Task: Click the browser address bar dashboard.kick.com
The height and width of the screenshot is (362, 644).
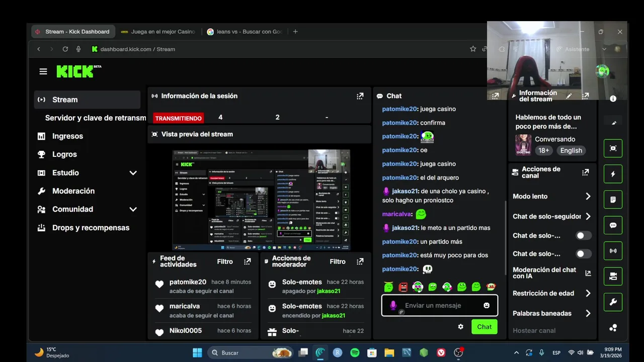Action: coord(138,49)
